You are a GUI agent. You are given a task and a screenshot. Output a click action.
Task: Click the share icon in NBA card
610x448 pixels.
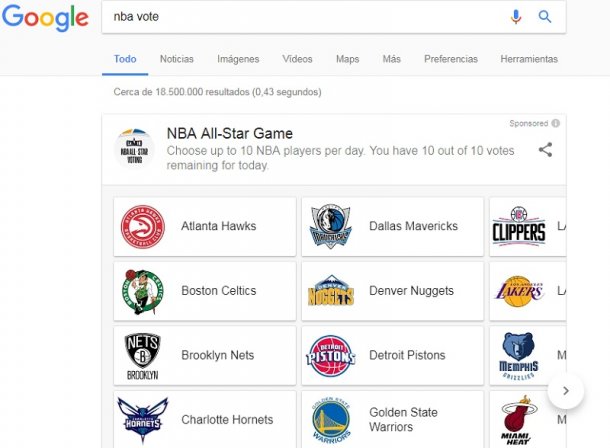pyautogui.click(x=545, y=150)
